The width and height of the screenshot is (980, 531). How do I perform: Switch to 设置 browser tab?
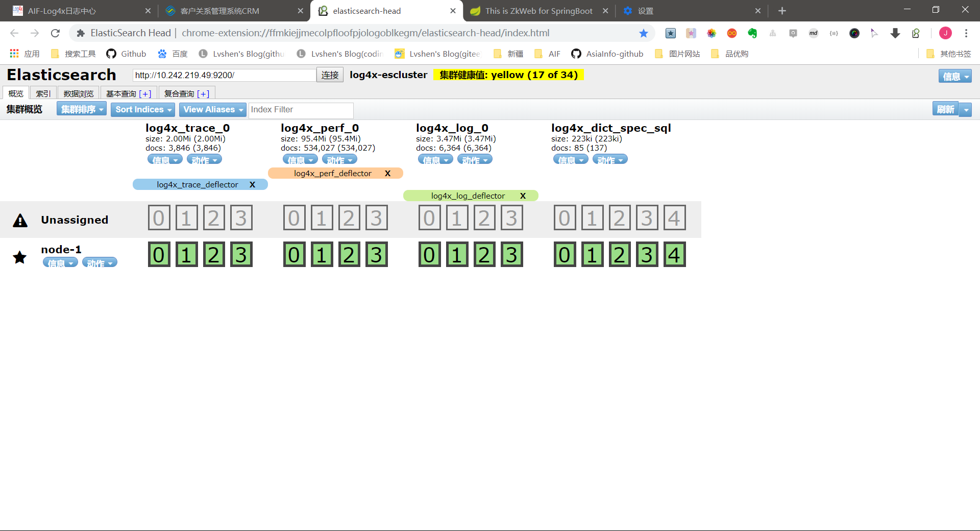691,11
